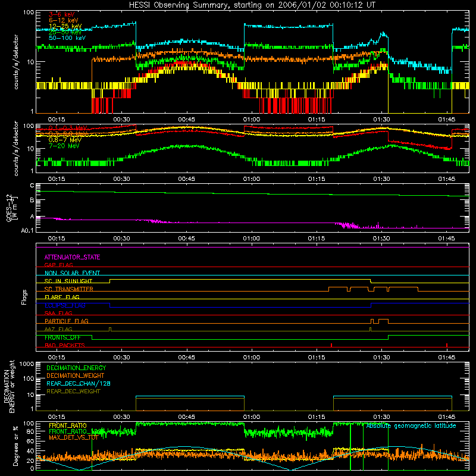
Task: Click the Degrees or % axis title
Action: [15, 446]
